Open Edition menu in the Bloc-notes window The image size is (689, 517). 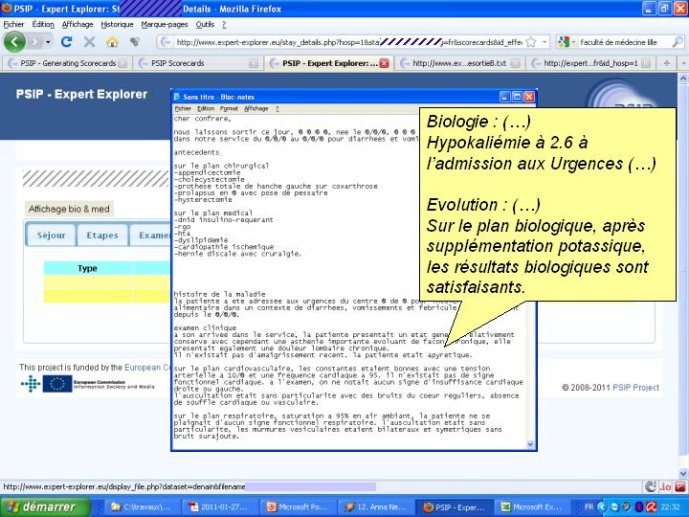click(205, 108)
